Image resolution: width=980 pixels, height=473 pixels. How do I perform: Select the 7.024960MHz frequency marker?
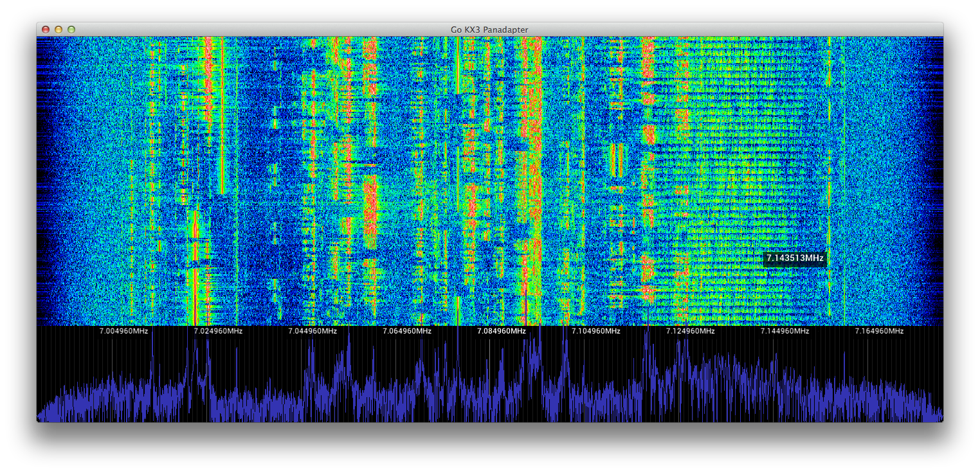point(218,331)
